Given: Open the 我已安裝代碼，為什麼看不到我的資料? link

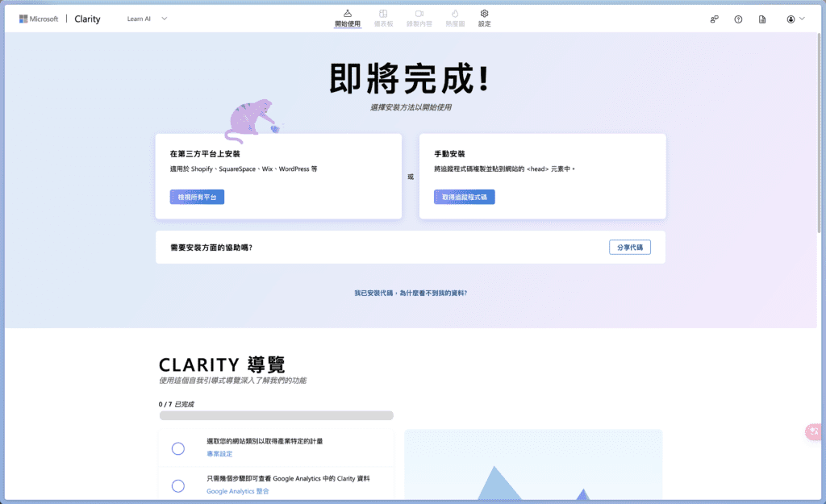Looking at the screenshot, I should (x=410, y=294).
